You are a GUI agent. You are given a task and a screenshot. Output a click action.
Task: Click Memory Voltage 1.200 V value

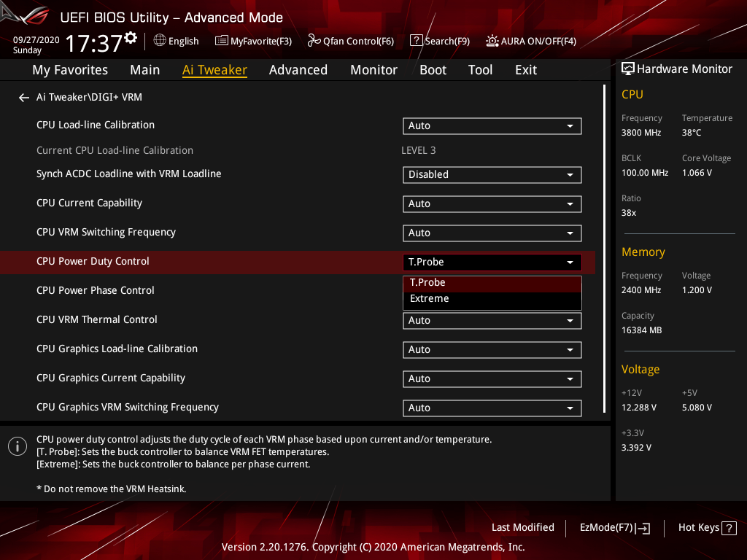(x=697, y=290)
